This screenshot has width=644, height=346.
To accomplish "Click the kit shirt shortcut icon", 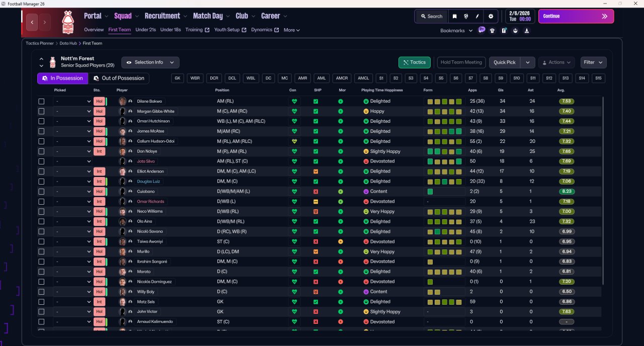I will pyautogui.click(x=492, y=30).
